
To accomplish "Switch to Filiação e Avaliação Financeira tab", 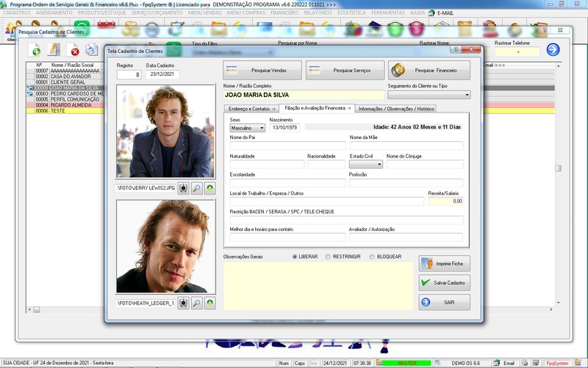I will (x=318, y=108).
